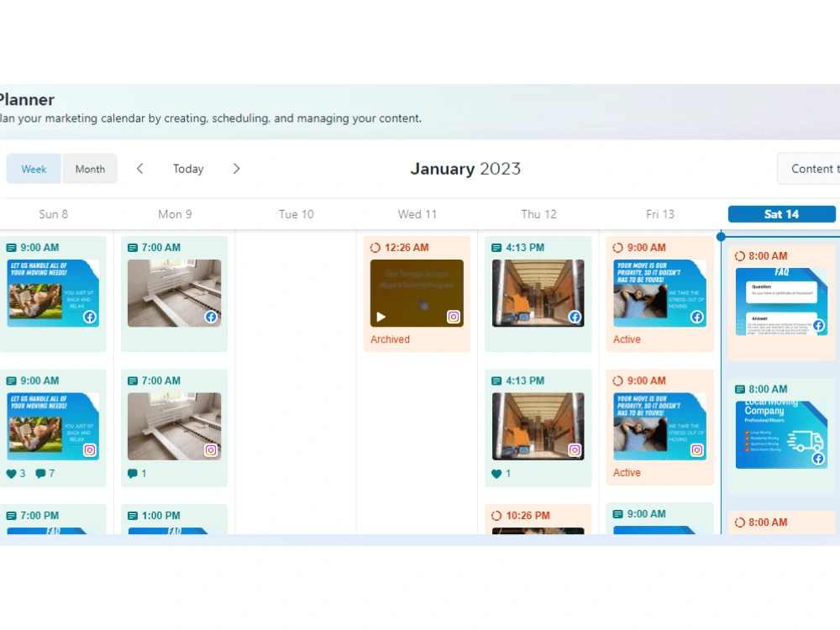Open Thursday 4:13 PM Facebook truck photo

click(x=538, y=293)
